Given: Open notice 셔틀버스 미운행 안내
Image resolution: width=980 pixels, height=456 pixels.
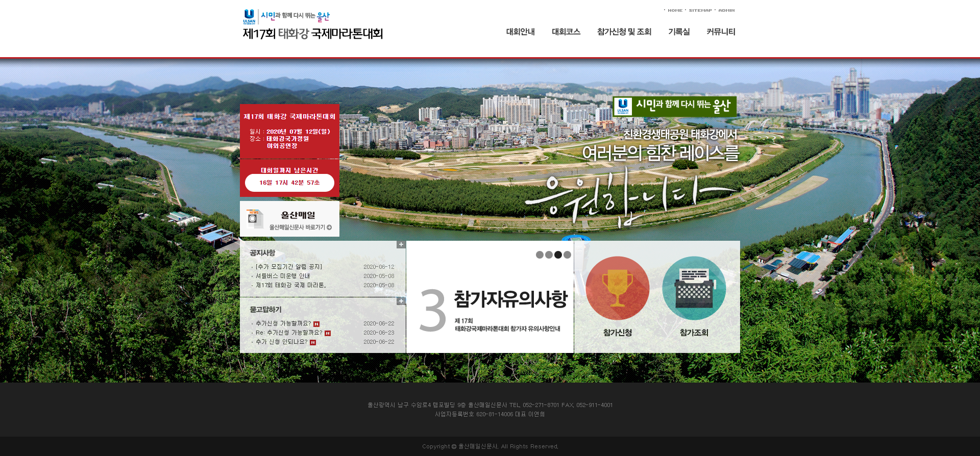Looking at the screenshot, I should pos(283,276).
